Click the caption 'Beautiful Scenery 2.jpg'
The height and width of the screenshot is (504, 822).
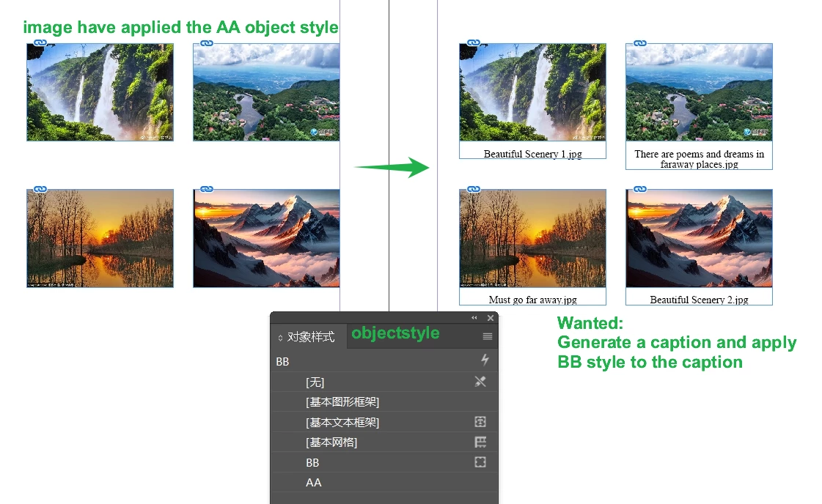point(699,300)
